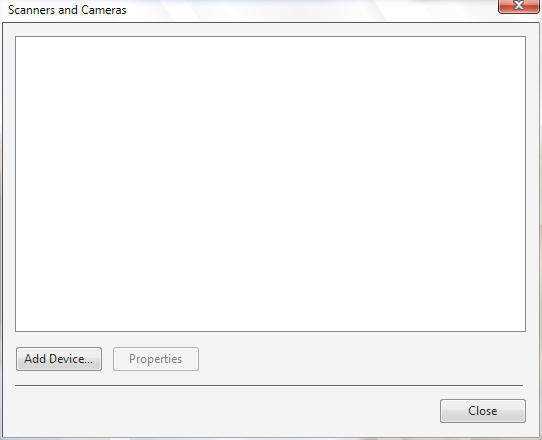The height and width of the screenshot is (440, 542).
Task: Click the gray dialog area left of the Close button
Action: [x=221, y=411]
